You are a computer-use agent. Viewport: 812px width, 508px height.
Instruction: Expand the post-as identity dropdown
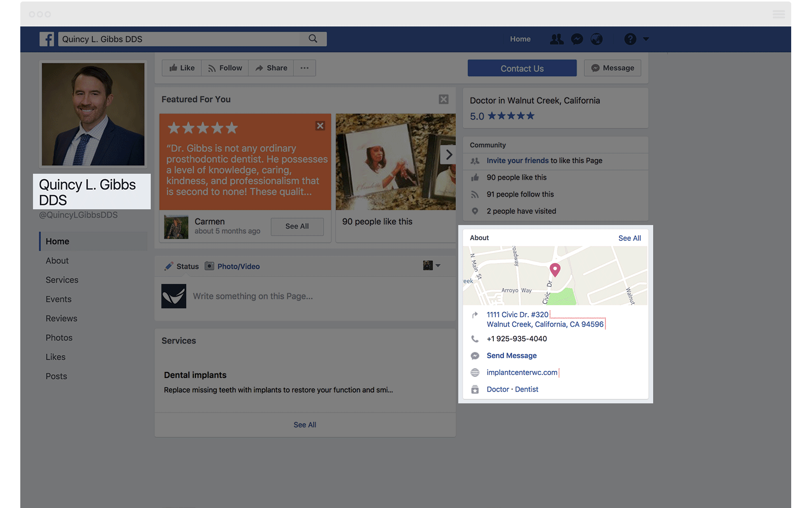coord(432,265)
